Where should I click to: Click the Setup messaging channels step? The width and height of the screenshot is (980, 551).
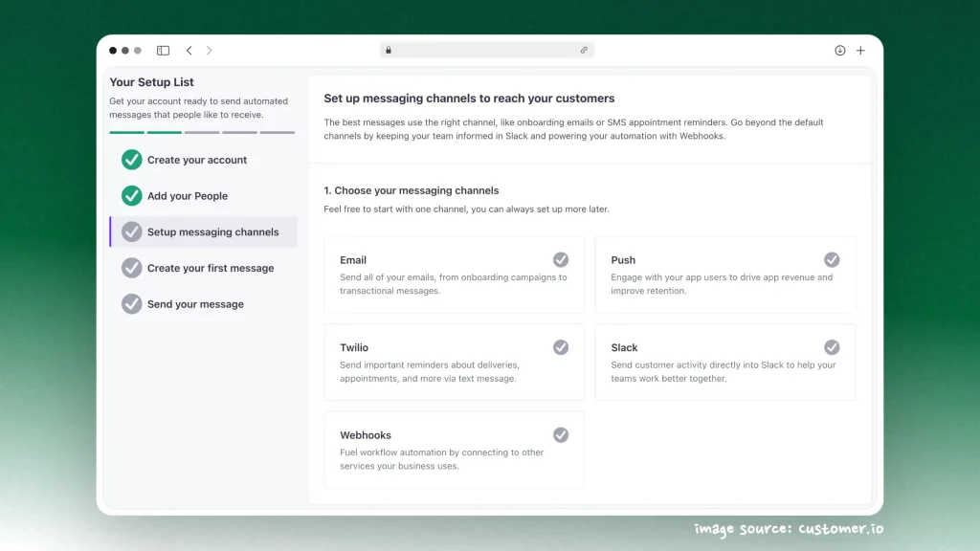click(202, 231)
